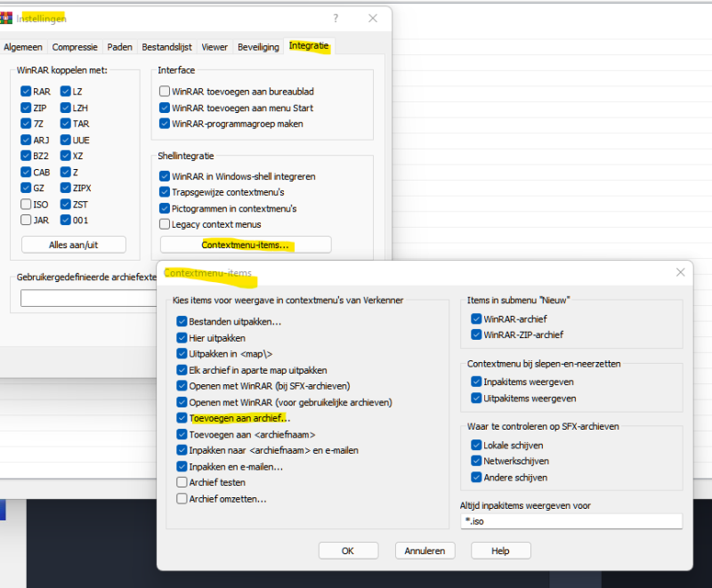Select the Integratie tab
The image size is (712, 588).
pyautogui.click(x=309, y=46)
